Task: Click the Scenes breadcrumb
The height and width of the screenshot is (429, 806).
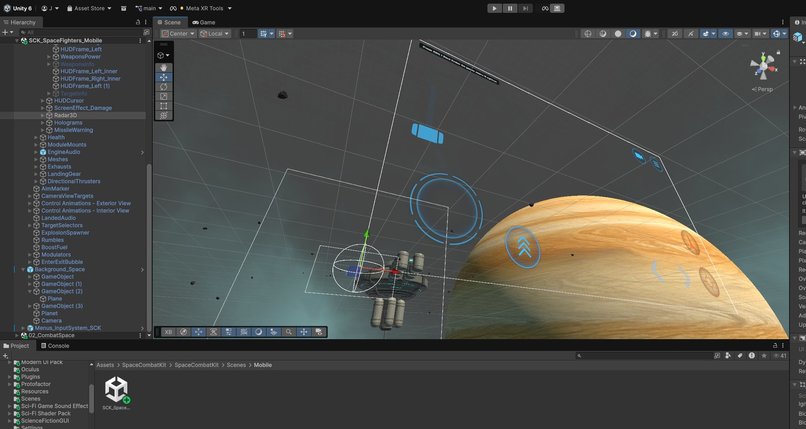Action: tap(236, 365)
